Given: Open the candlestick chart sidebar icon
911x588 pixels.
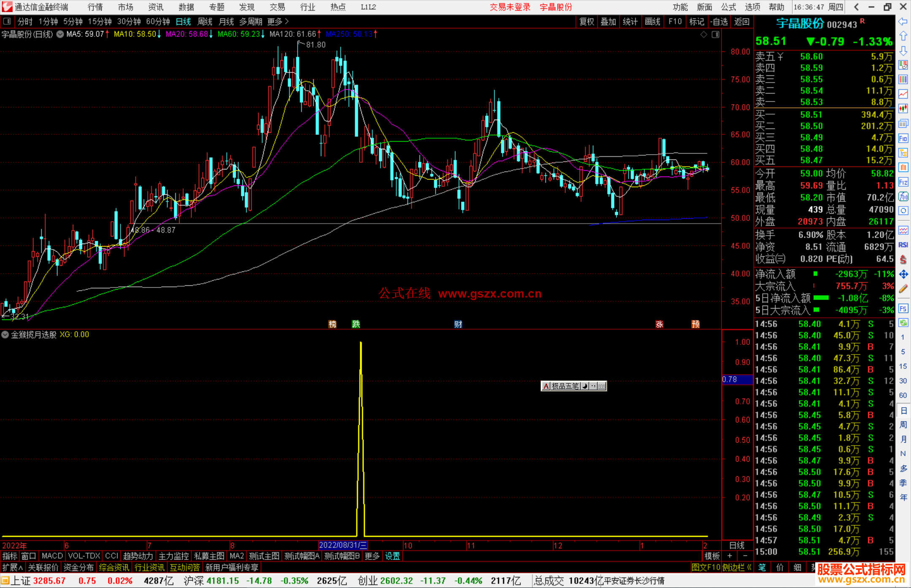Looking at the screenshot, I should click(903, 109).
